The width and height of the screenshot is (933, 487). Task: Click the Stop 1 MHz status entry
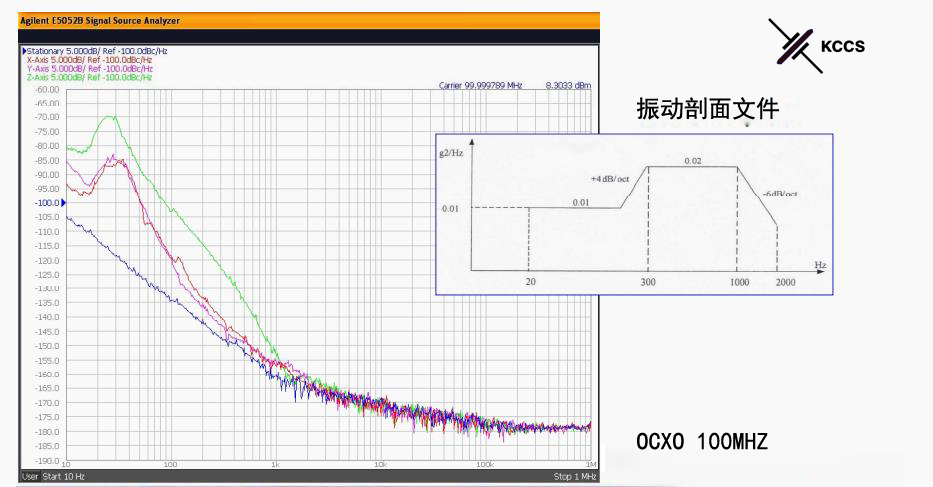point(574,476)
